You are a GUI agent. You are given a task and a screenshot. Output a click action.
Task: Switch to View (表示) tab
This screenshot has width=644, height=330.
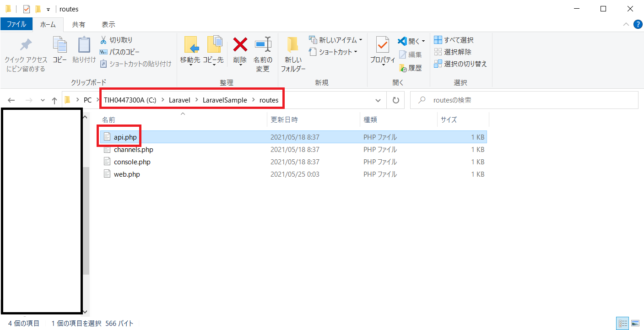108,24
